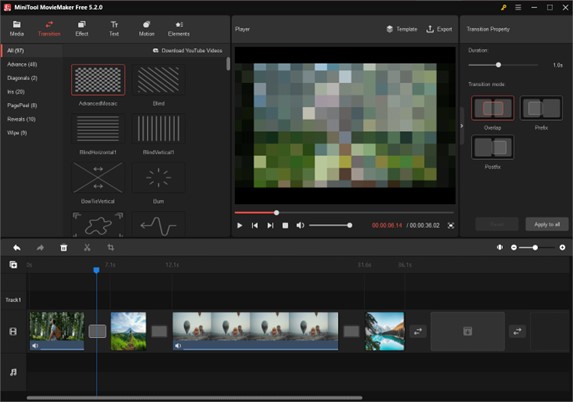Image resolution: width=573 pixels, height=402 pixels.
Task: Collapse the Transition Property panel arrow
Action: click(462, 126)
